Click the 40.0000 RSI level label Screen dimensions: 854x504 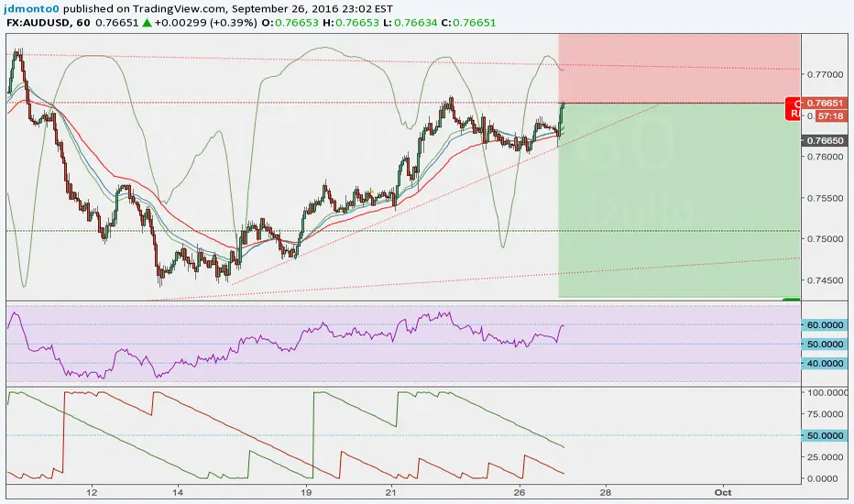pyautogui.click(x=825, y=364)
